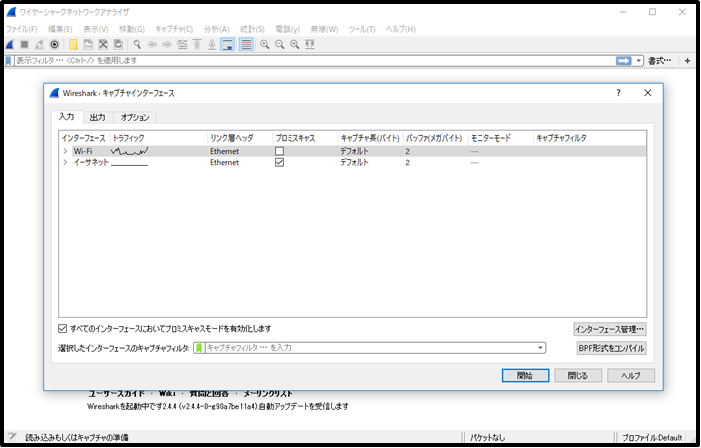Click the restart capture toolbar icon

[x=39, y=44]
